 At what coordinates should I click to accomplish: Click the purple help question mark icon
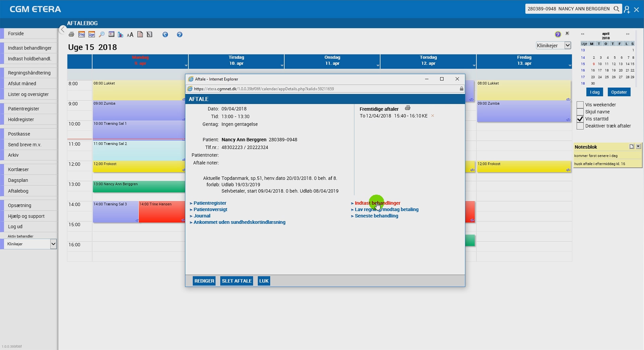(558, 34)
